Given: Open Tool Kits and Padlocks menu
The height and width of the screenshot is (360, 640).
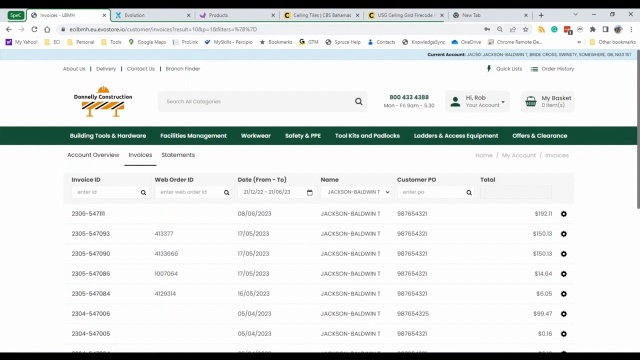Looking at the screenshot, I should (367, 136).
